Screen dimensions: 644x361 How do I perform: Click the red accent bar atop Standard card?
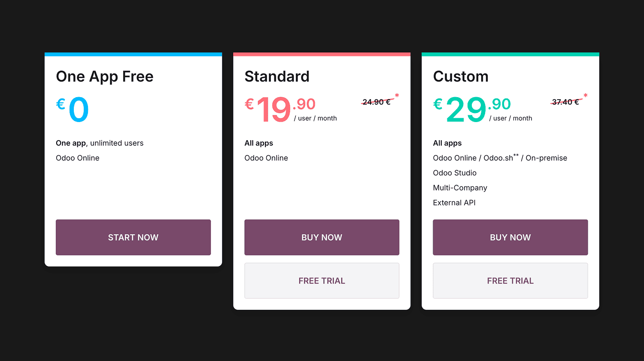tap(322, 54)
